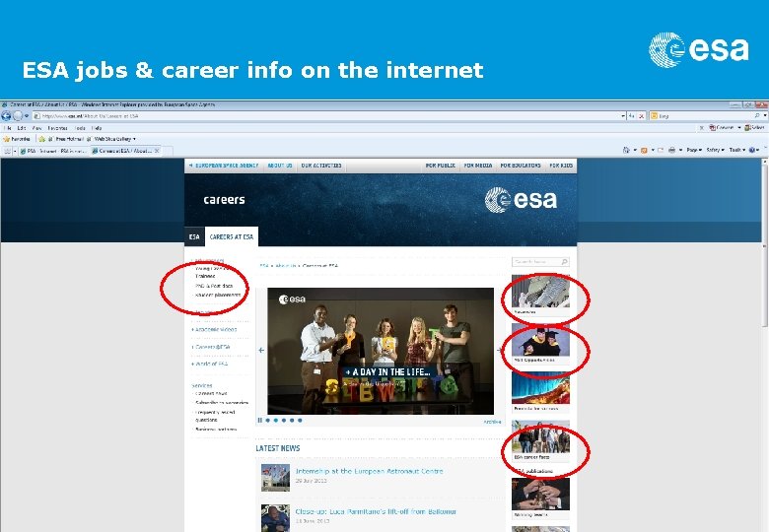Pause the slideshow with pause button
The image size is (769, 532).
(x=259, y=420)
